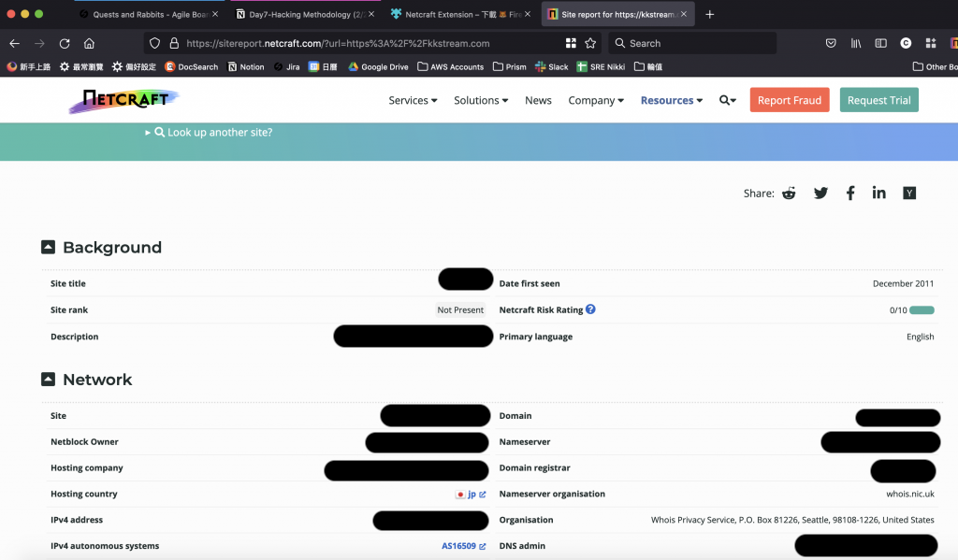
Task: Click the December 2011 date value
Action: point(903,283)
